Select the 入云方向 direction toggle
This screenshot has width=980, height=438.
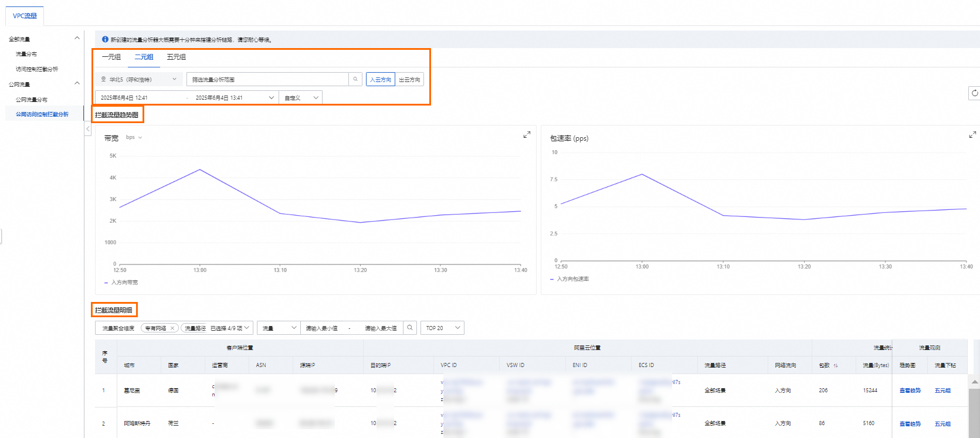[381, 80]
